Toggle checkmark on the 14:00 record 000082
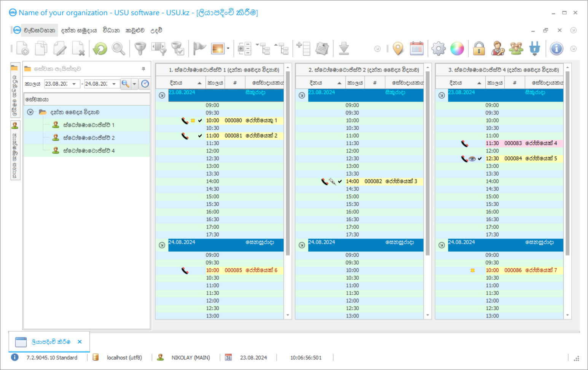Screen dimensions: 588x370 coord(340,181)
